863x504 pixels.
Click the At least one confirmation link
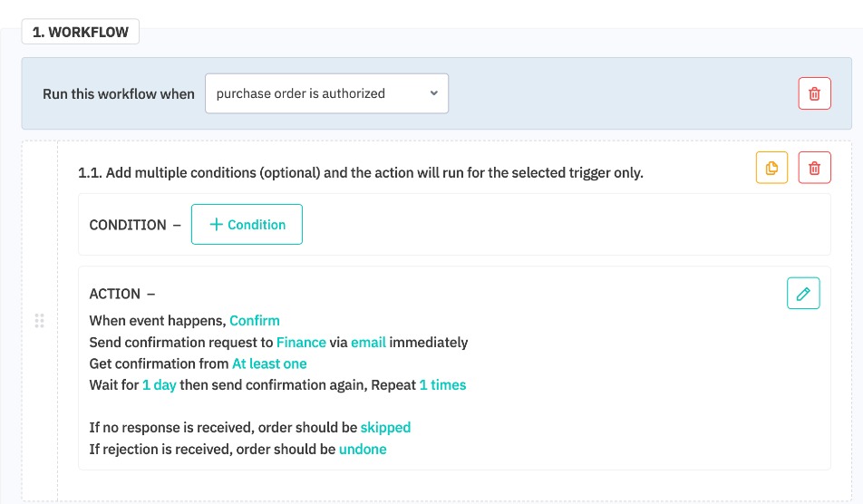coord(269,363)
